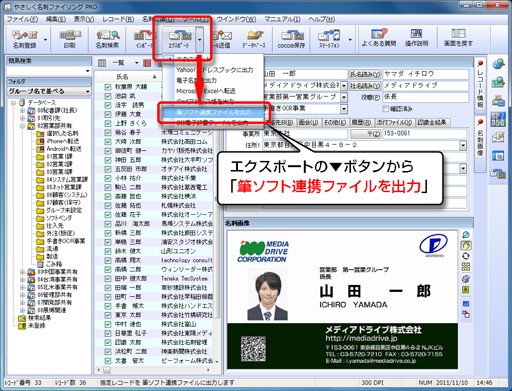The width and height of the screenshot is (512, 391).
Task: Click the 一覧 list-view grid icon
Action: [x=102, y=63]
